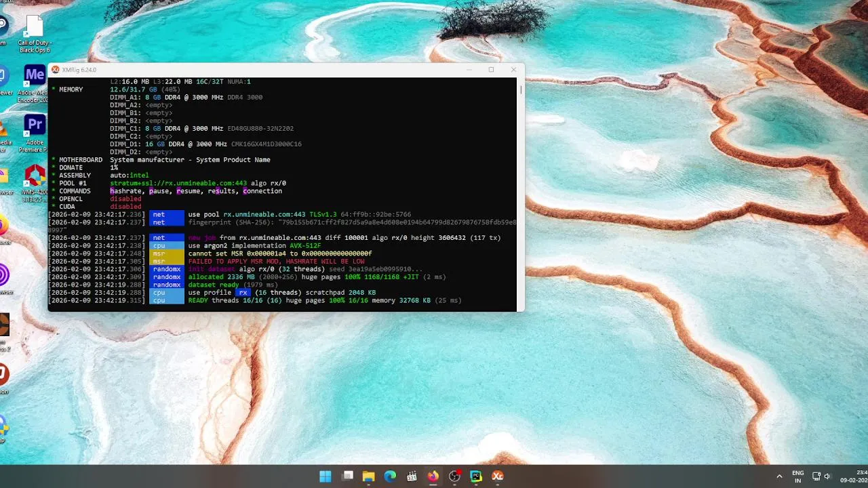This screenshot has height=488, width=868.
Task: Close the XMRig 6.24.0 window
Action: point(513,70)
